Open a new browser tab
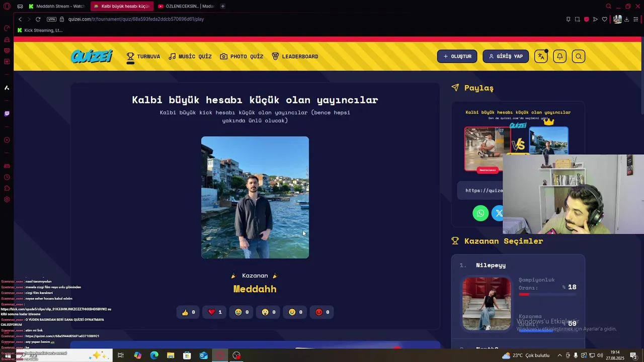 click(x=223, y=6)
